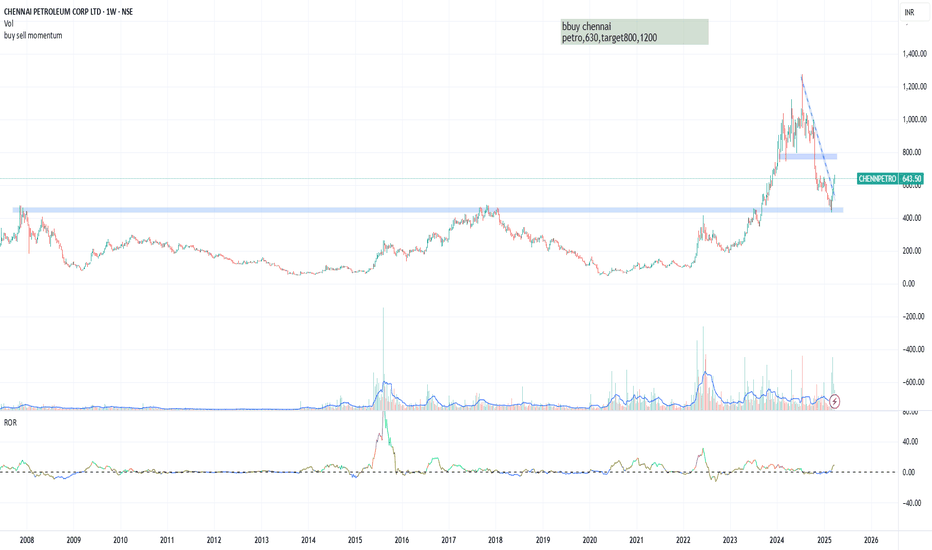The image size is (932, 550).
Task: Click the 2014 year label
Action: (308, 540)
